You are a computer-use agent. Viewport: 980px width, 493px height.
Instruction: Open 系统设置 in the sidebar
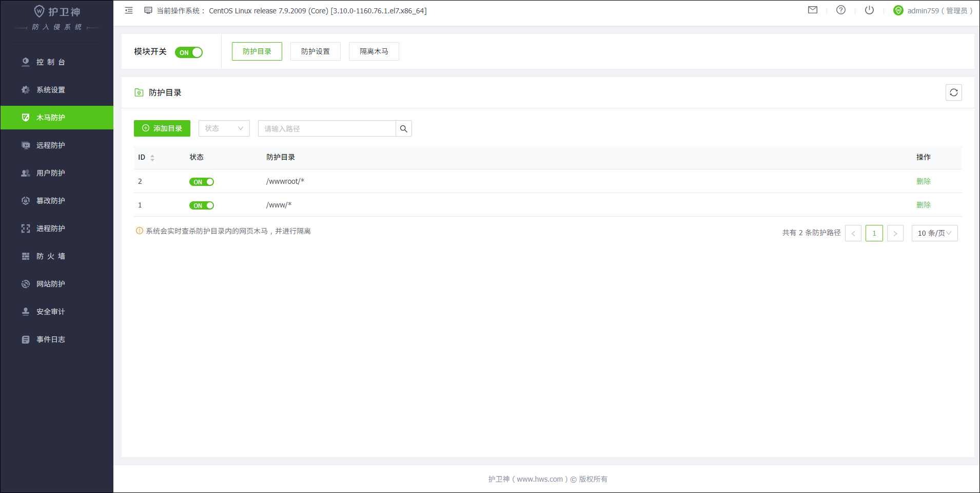click(56, 90)
